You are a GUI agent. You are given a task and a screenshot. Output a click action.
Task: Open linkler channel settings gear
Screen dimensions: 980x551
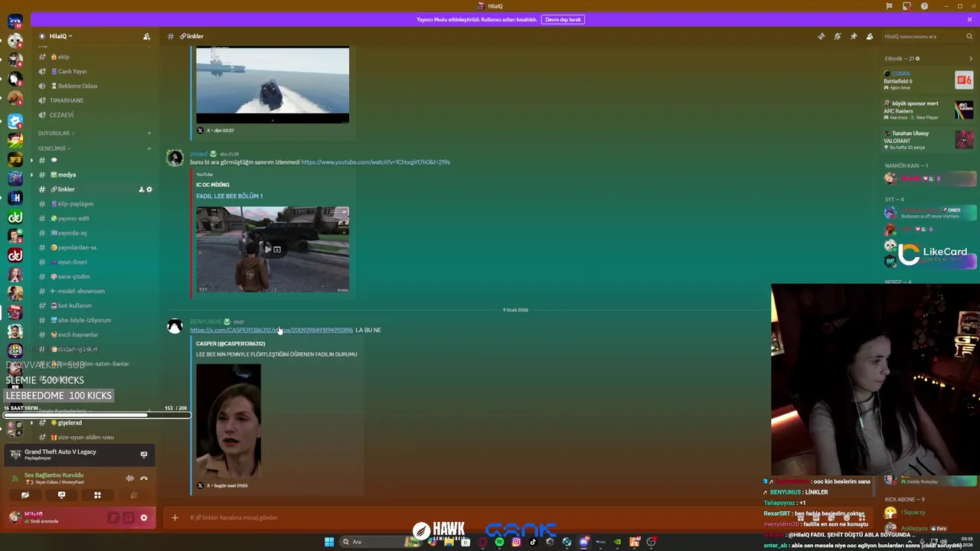[149, 189]
